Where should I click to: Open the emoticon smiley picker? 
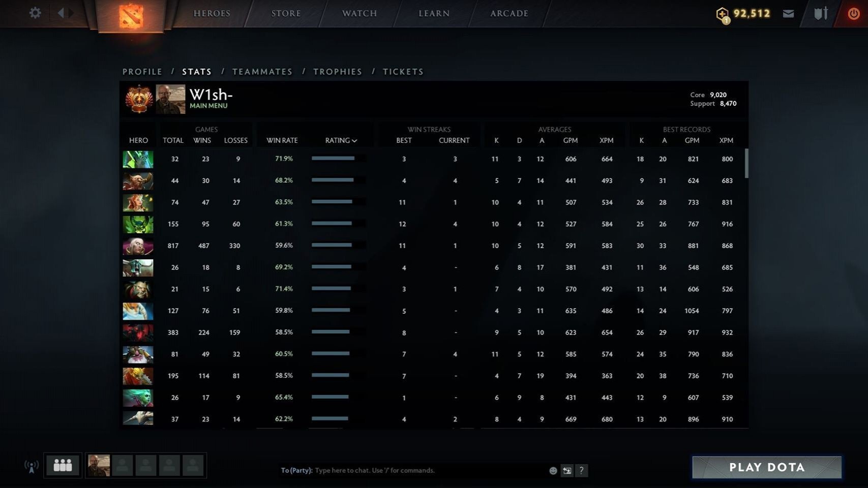click(x=553, y=471)
